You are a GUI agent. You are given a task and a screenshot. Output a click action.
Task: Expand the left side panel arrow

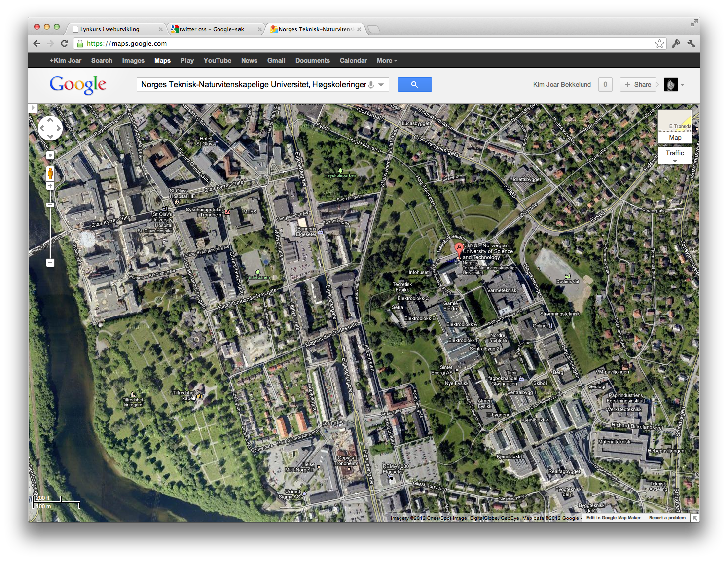[x=33, y=108]
